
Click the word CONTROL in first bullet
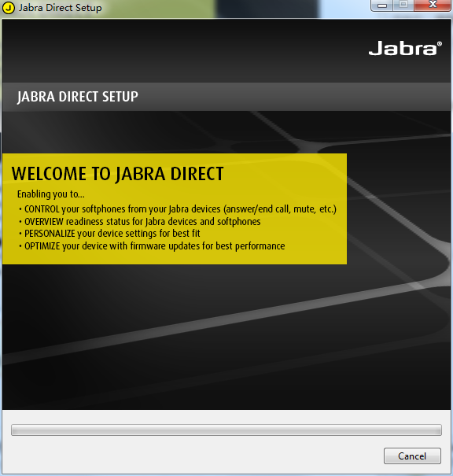[42, 209]
